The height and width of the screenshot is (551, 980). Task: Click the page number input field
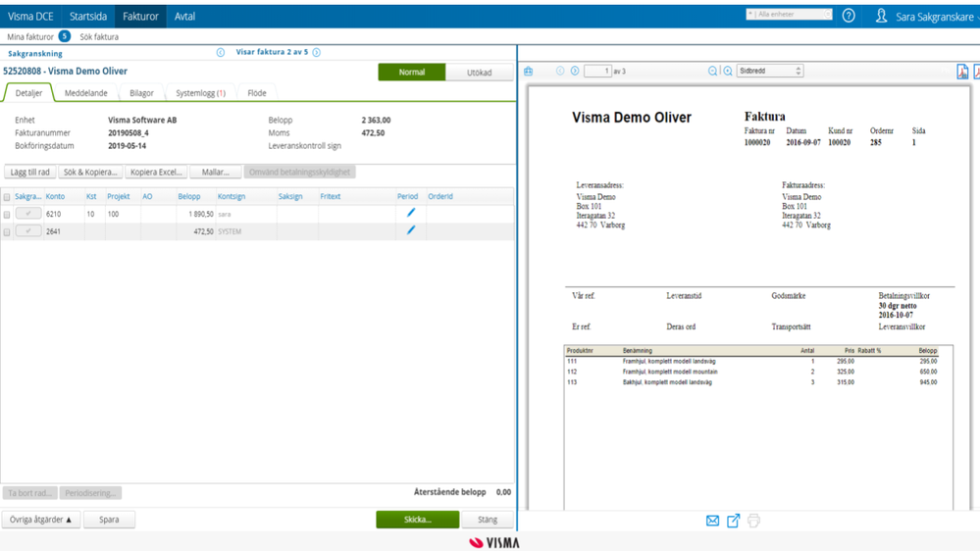tap(597, 72)
